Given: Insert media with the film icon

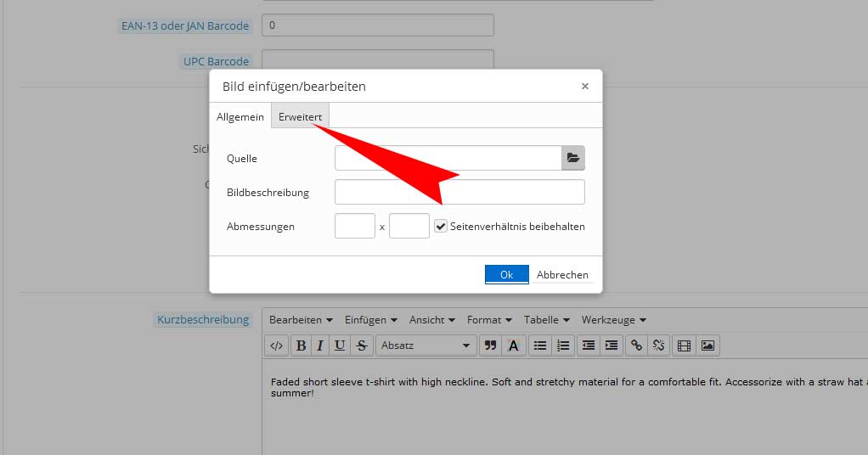Looking at the screenshot, I should pos(685,346).
